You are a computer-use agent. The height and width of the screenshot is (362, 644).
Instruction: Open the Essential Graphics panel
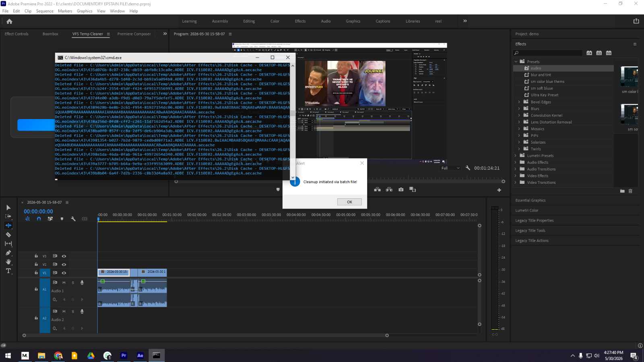(x=530, y=200)
